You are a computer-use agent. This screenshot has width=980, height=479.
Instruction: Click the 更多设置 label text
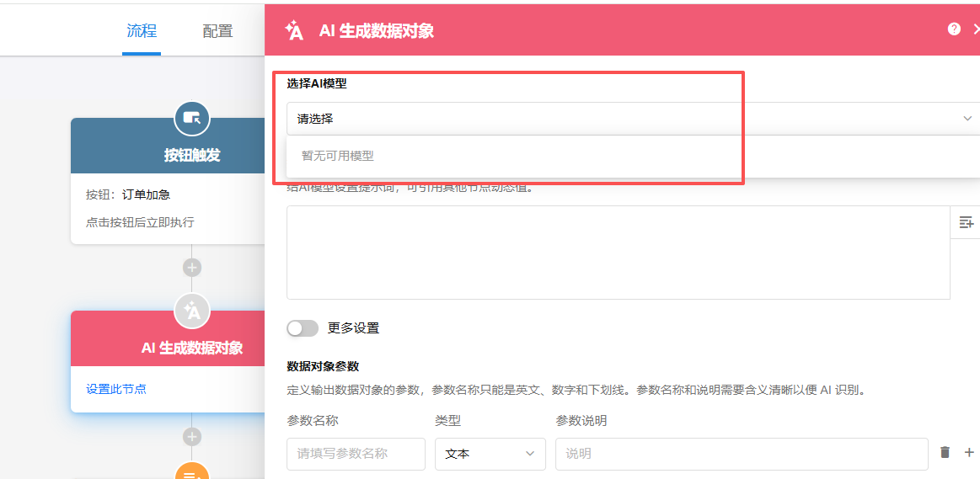point(353,327)
